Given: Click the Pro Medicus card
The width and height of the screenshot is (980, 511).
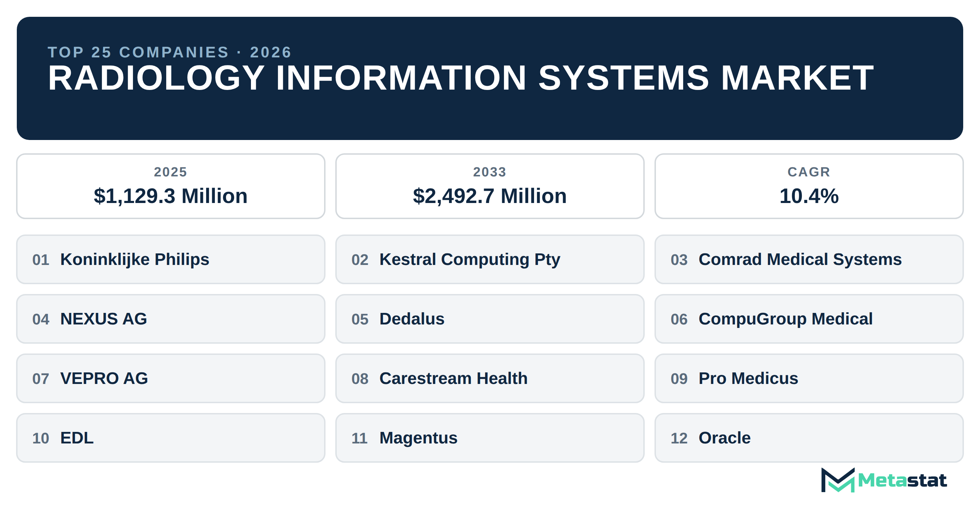Looking at the screenshot, I should click(809, 378).
